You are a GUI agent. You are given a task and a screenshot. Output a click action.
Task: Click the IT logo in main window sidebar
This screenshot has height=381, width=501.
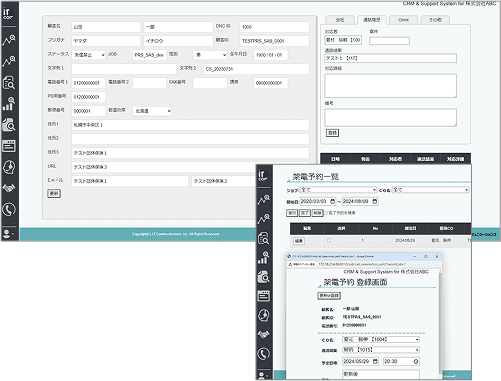coord(8,14)
